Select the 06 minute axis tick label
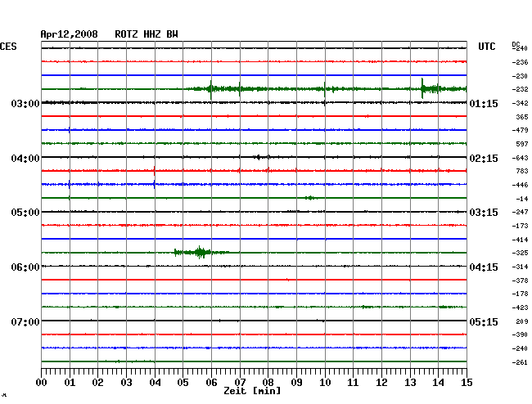This screenshot has width=532, height=404. [211, 383]
